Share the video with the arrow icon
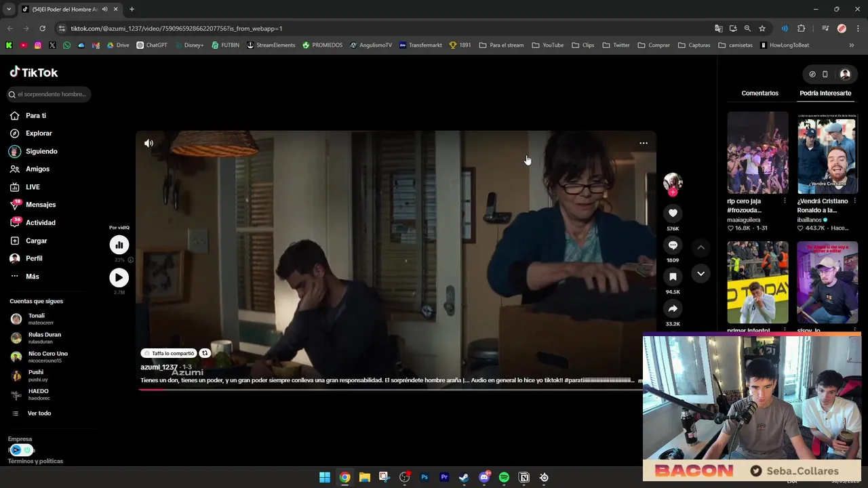Screen dimensions: 868x488 coord(673,308)
